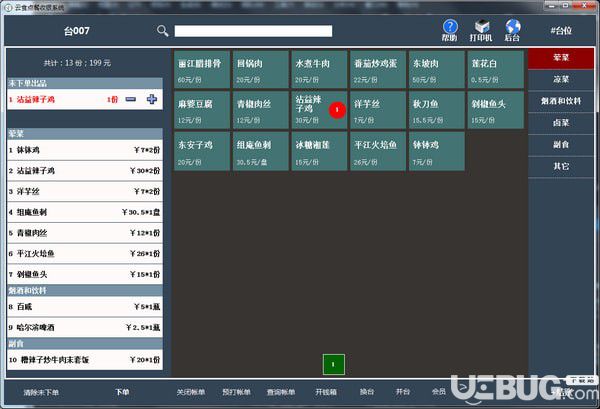The height and width of the screenshot is (409, 600).
Task: Select ordered row 5 青椒肉丝 ¥12*1份
Action: point(85,233)
